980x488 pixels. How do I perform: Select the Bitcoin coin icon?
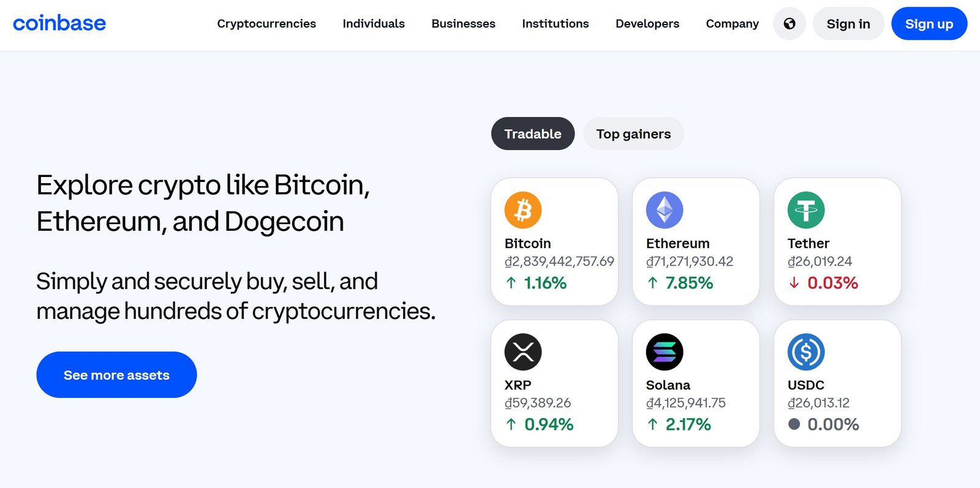[x=522, y=209]
